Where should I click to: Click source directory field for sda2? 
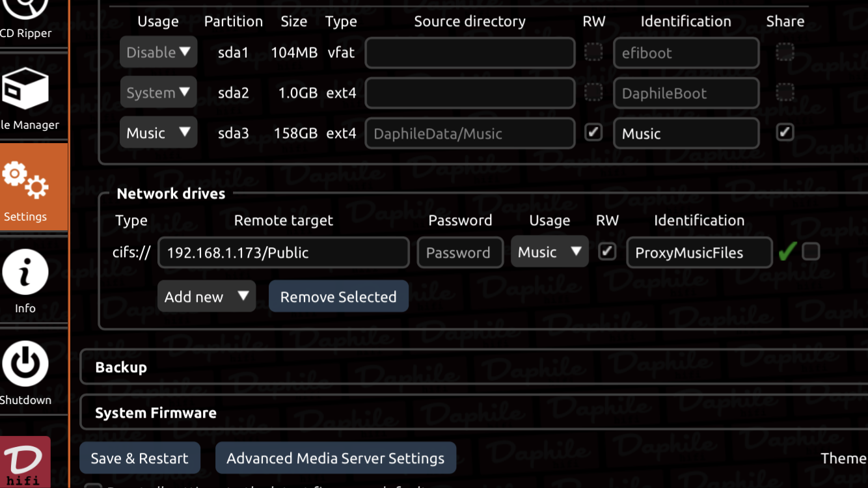point(470,93)
